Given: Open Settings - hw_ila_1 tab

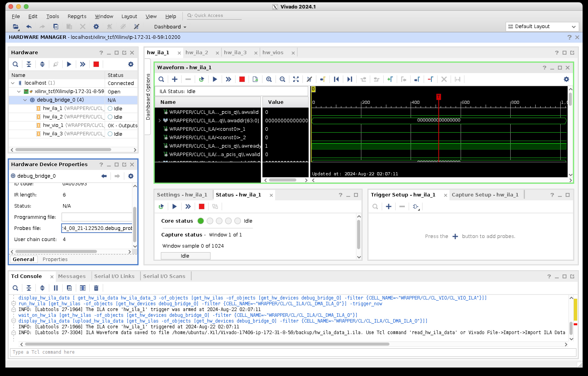Looking at the screenshot, I should click(x=182, y=195).
